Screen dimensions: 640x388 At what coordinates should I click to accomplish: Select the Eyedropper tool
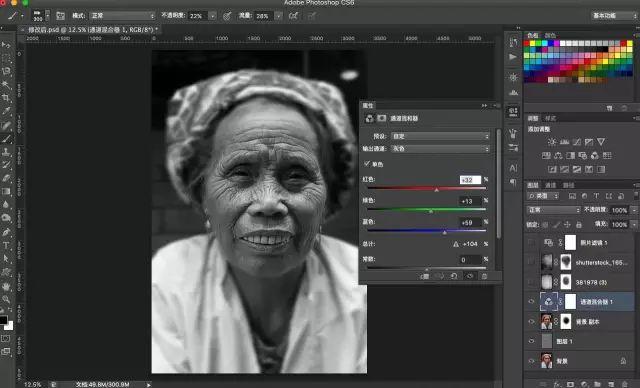(6, 111)
